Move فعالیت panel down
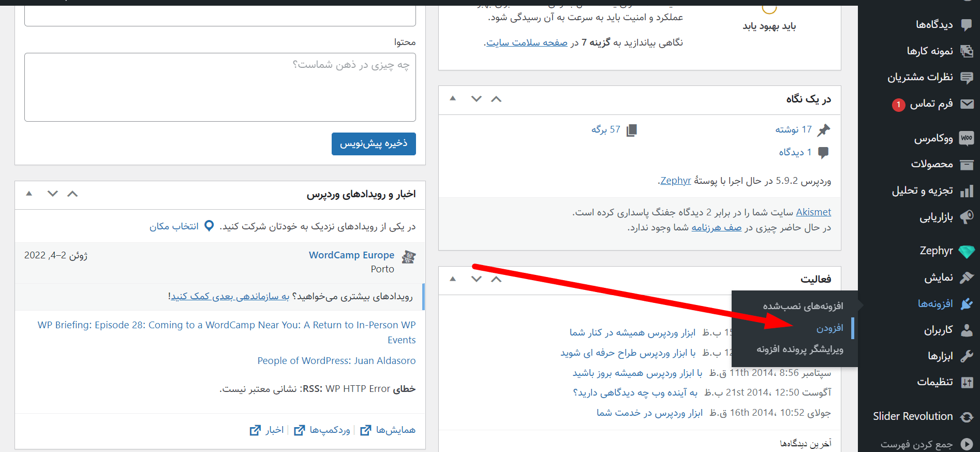Screen dimensions: 980x452 pyautogui.click(x=477, y=279)
